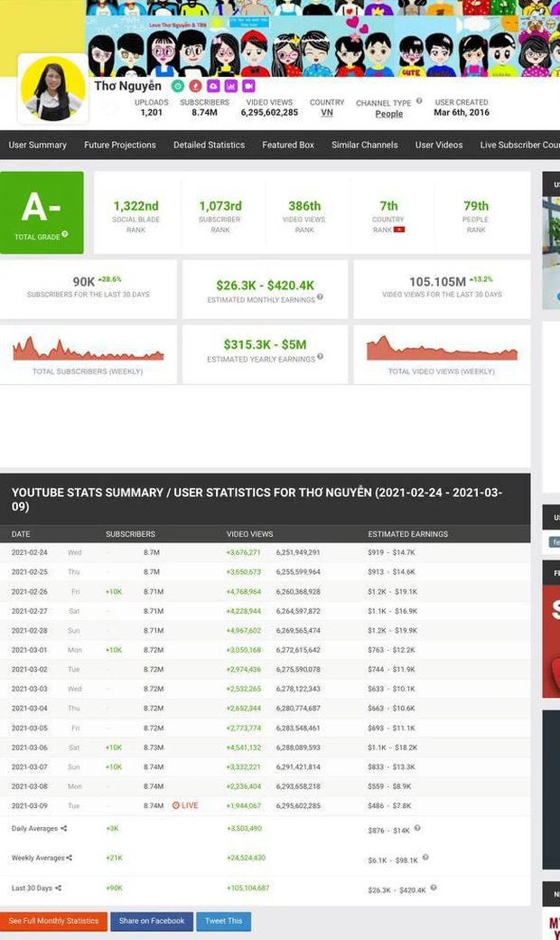Click the red circular icon beside channel name
The width and height of the screenshot is (560, 940).
[195, 87]
